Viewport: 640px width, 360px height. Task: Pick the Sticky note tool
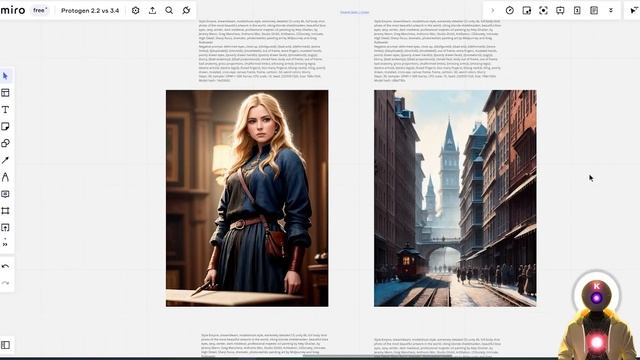tap(5, 127)
